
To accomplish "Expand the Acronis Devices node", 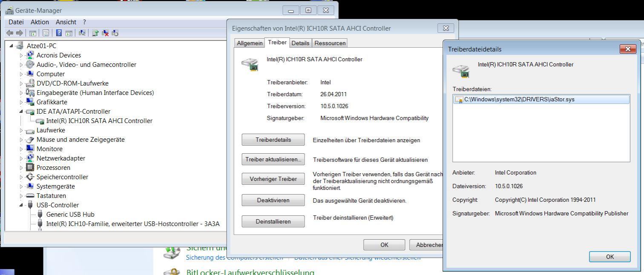I will [x=21, y=55].
